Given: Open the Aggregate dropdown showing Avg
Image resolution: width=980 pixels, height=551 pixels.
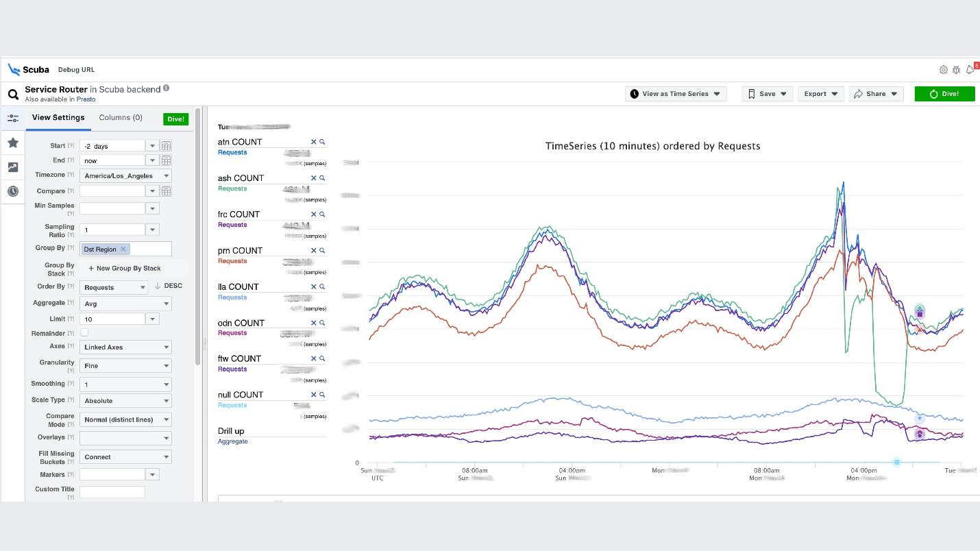Looking at the screenshot, I should click(x=125, y=304).
